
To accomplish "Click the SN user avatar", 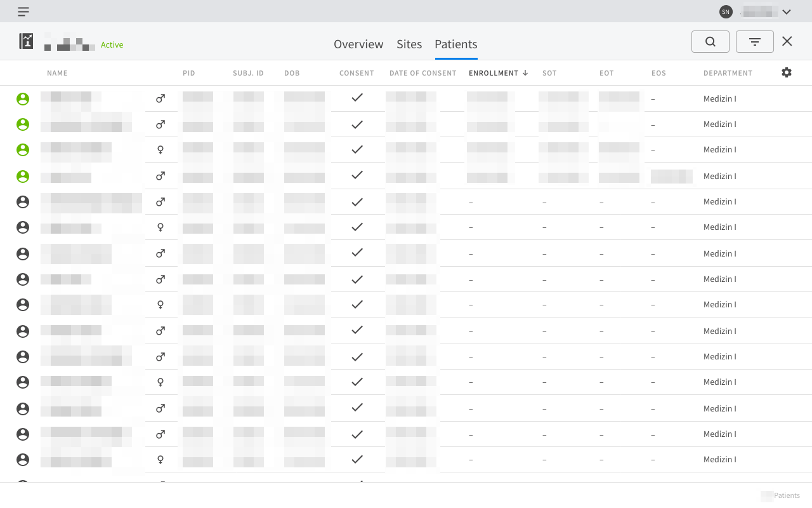I will point(726,11).
